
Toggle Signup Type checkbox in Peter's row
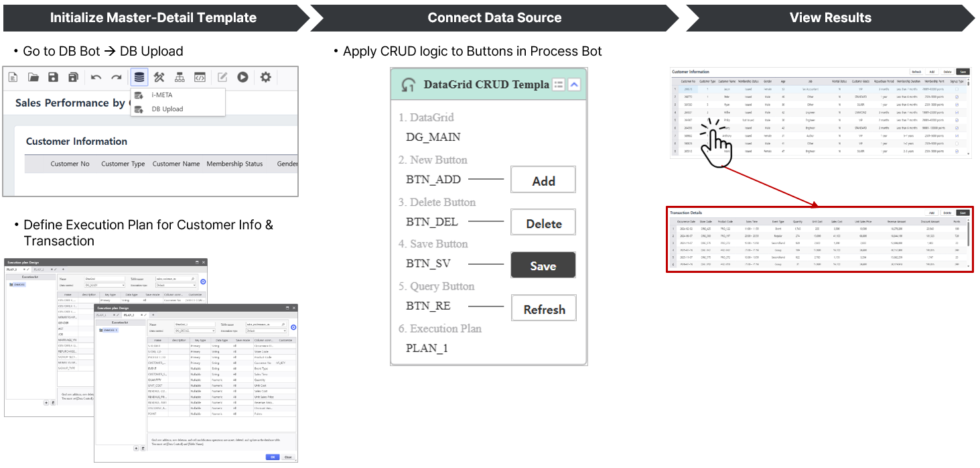point(957,97)
